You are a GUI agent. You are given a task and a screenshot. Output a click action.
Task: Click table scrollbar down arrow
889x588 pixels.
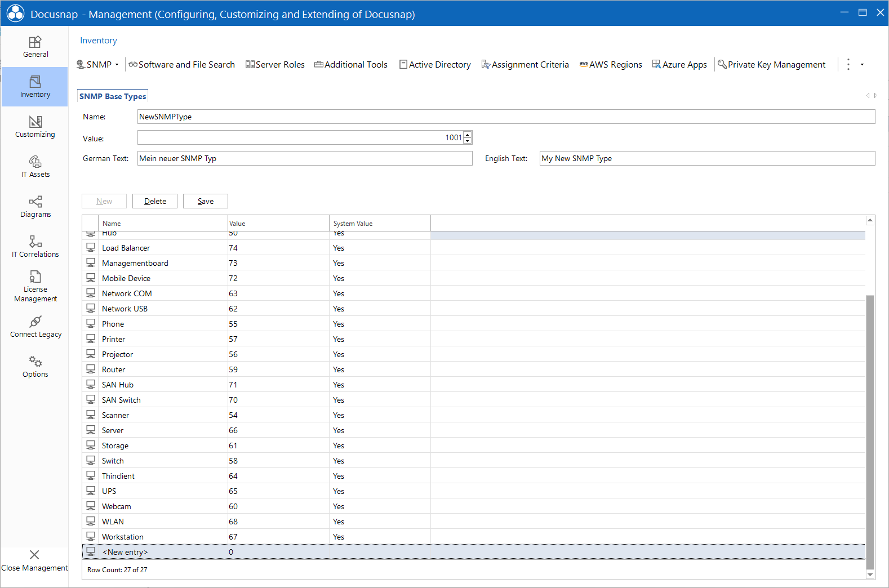tap(870, 574)
